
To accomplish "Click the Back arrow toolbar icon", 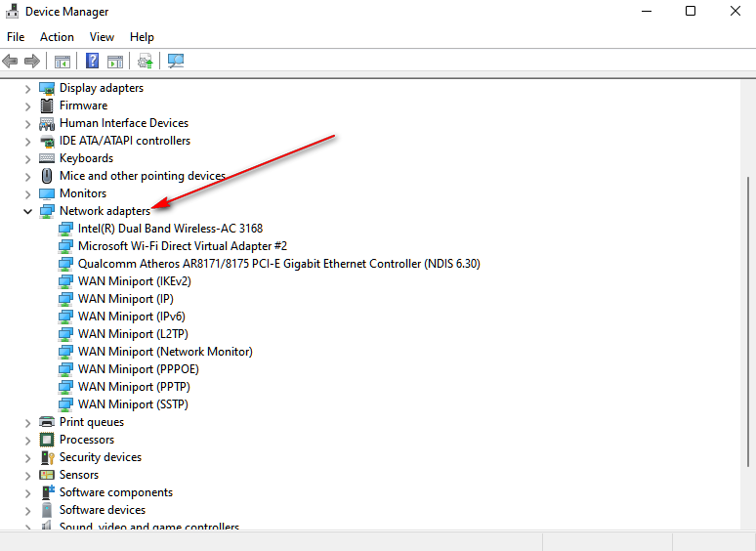I will tap(10, 62).
